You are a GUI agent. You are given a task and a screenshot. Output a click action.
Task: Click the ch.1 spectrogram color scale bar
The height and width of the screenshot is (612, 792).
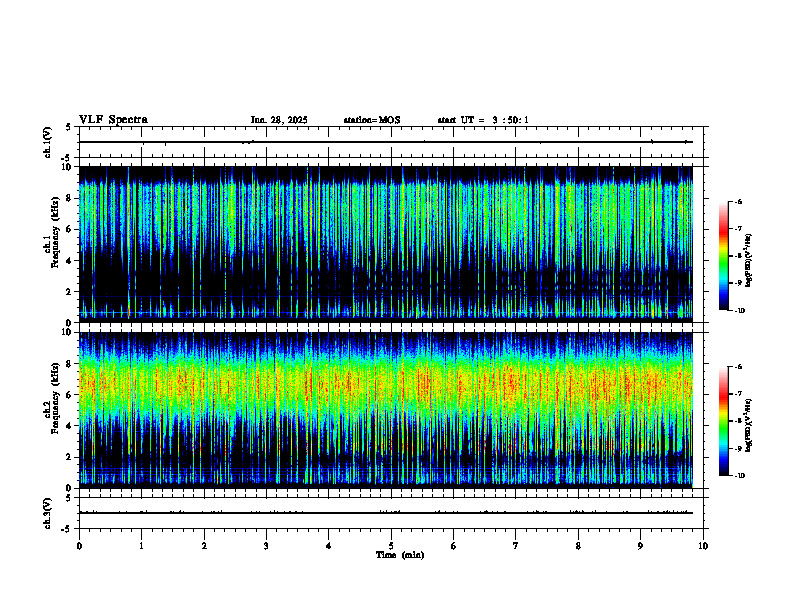point(723,256)
